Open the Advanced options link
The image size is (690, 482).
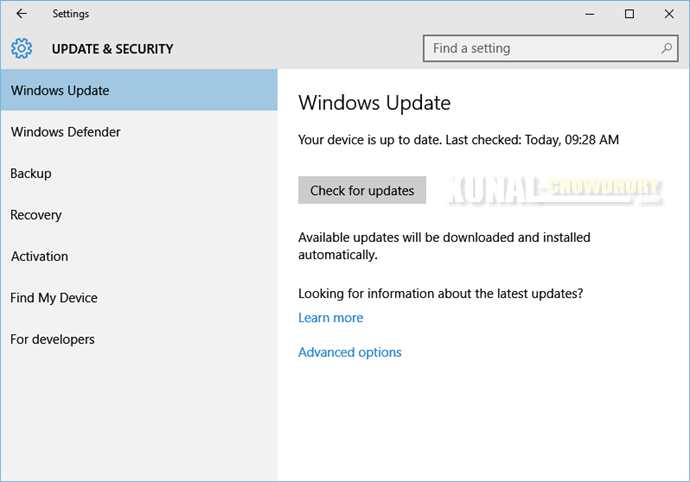350,352
